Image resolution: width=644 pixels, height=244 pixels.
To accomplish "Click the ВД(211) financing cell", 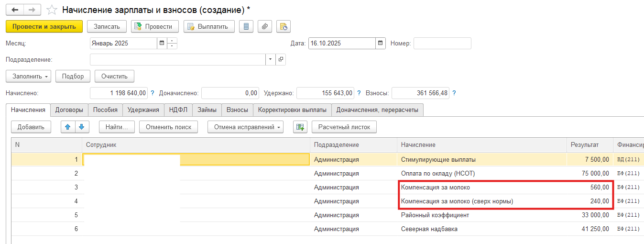I will coord(628,159).
